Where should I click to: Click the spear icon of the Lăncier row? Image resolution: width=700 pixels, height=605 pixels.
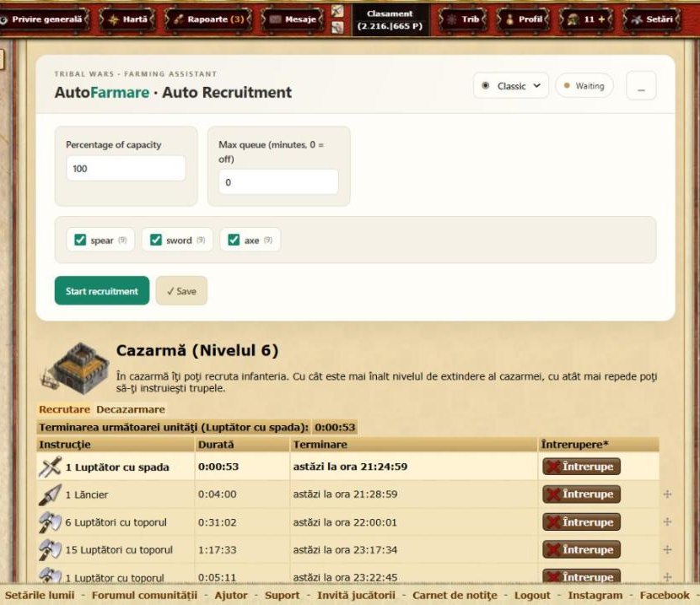point(50,494)
